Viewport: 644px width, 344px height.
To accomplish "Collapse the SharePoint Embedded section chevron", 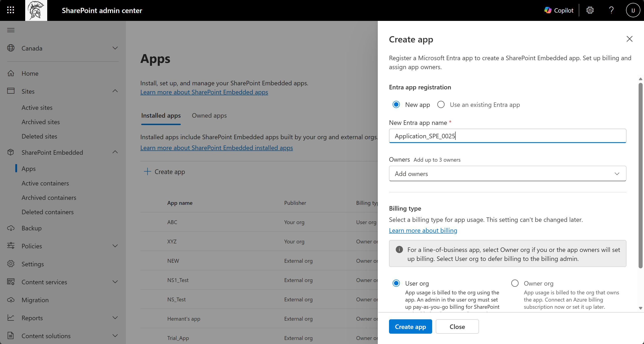I will [x=115, y=152].
